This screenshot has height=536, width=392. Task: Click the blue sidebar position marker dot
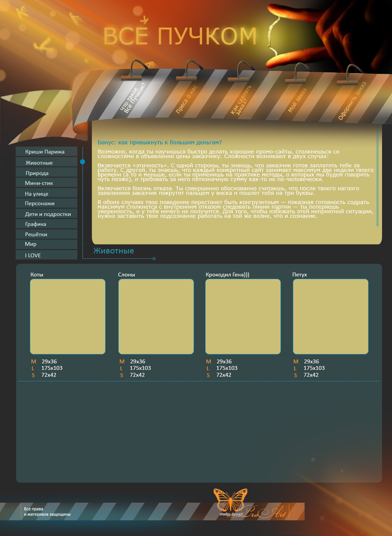pyautogui.click(x=82, y=162)
